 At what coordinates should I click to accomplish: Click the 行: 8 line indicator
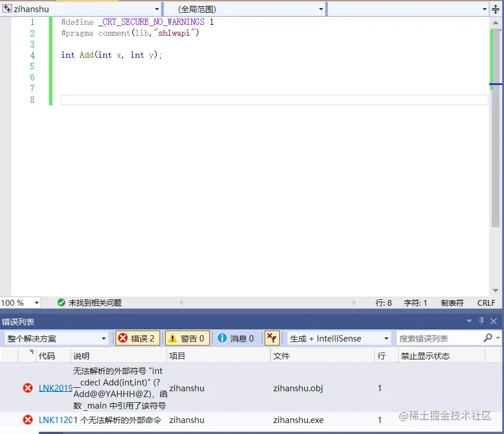pyautogui.click(x=383, y=303)
